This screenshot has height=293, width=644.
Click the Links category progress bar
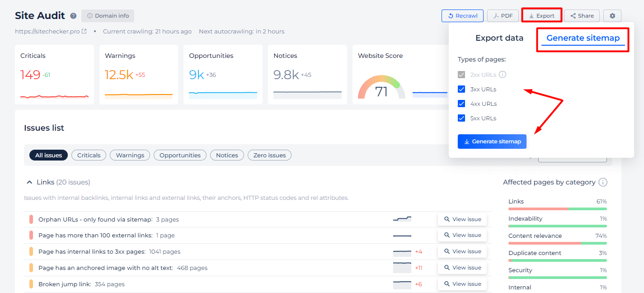click(558, 209)
